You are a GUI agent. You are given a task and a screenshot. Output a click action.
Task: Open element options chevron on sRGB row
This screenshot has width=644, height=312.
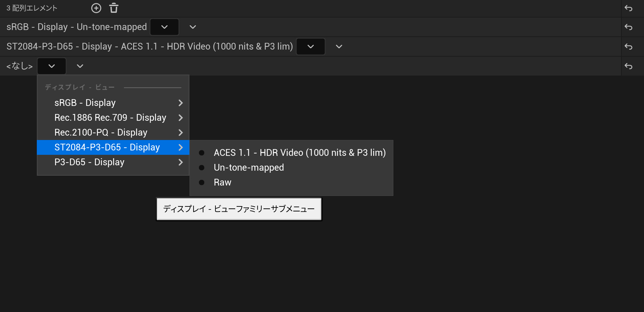click(193, 27)
